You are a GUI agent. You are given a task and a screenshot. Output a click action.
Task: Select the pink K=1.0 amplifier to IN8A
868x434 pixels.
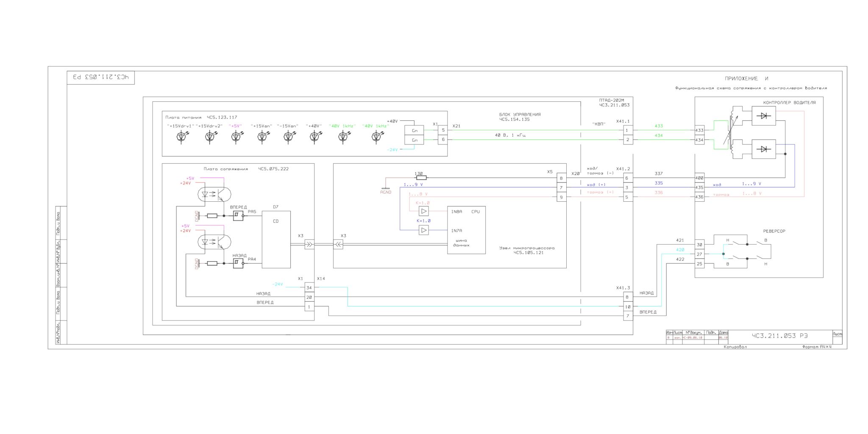pyautogui.click(x=423, y=211)
